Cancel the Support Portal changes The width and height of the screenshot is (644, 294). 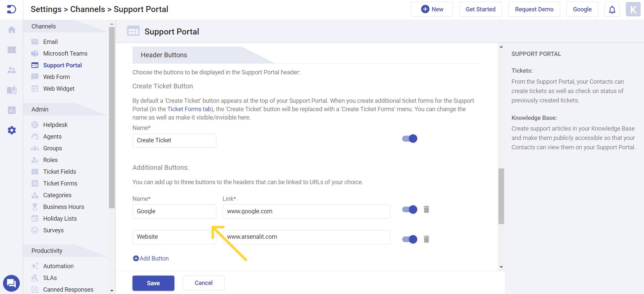coord(204,283)
